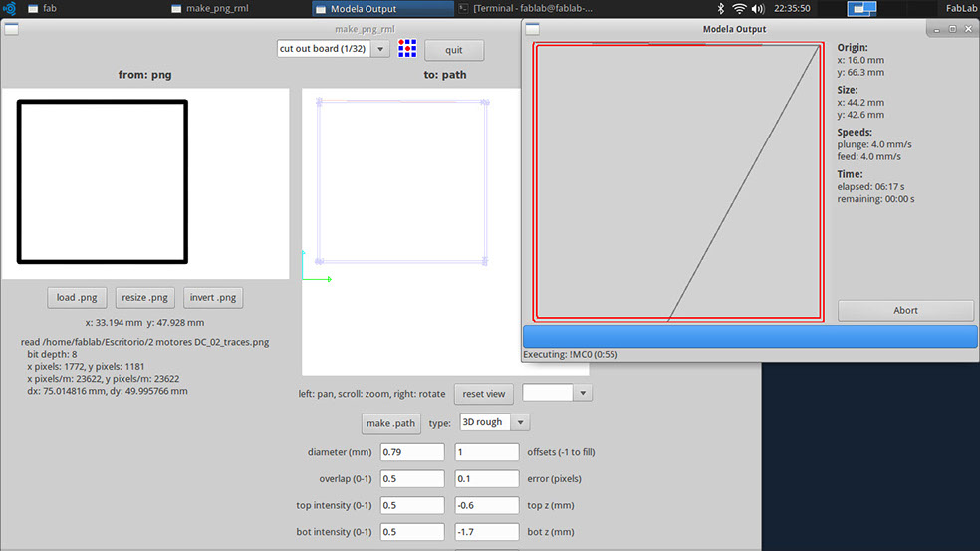This screenshot has height=551, width=980.
Task: Click the blue progress bar in Modela Output
Action: click(750, 337)
